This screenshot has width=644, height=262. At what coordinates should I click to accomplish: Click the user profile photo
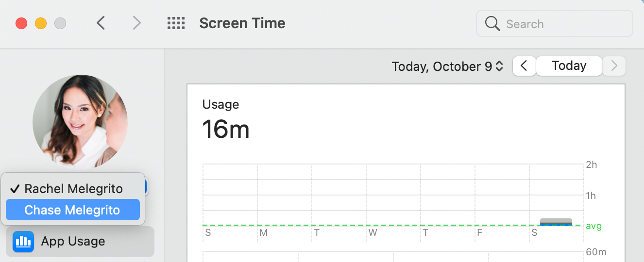[x=80, y=122]
